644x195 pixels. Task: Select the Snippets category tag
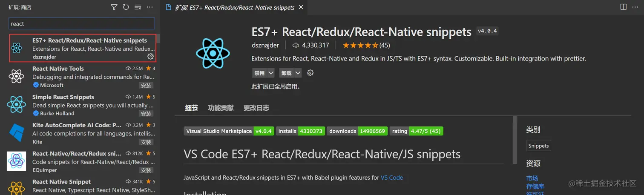click(538, 146)
